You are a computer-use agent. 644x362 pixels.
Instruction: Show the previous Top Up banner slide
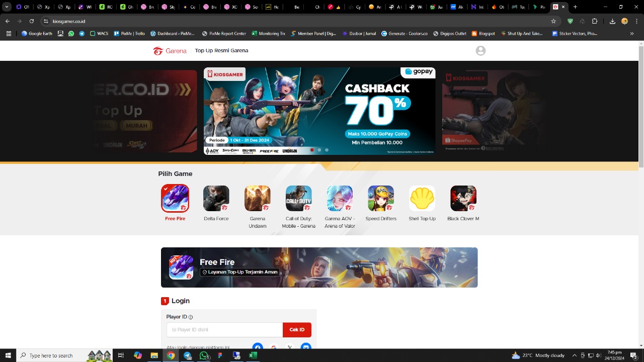click(146, 111)
